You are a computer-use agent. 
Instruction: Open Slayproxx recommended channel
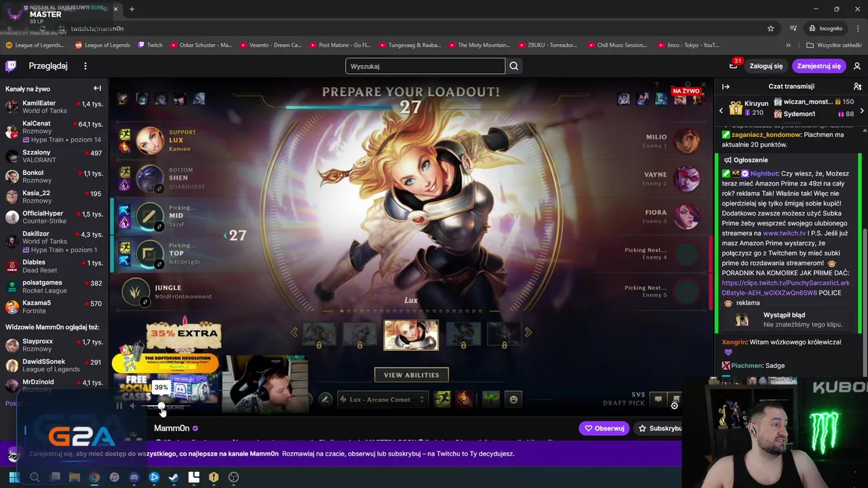pyautogui.click(x=54, y=346)
